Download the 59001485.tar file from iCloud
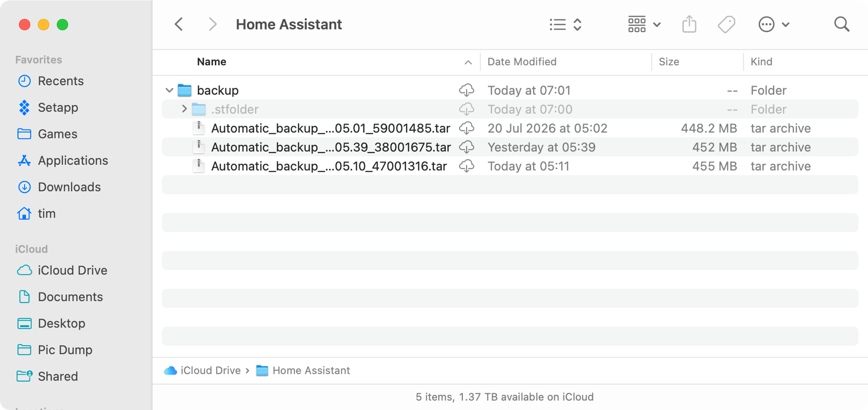 click(x=467, y=128)
